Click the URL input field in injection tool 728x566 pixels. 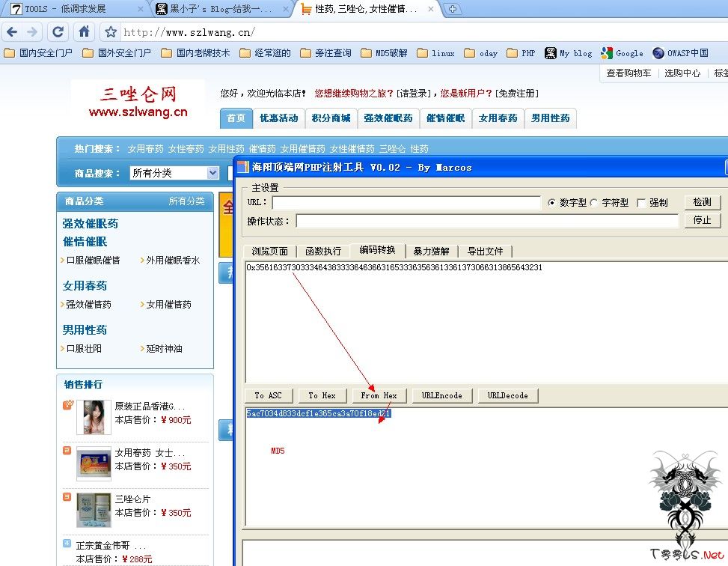point(406,203)
